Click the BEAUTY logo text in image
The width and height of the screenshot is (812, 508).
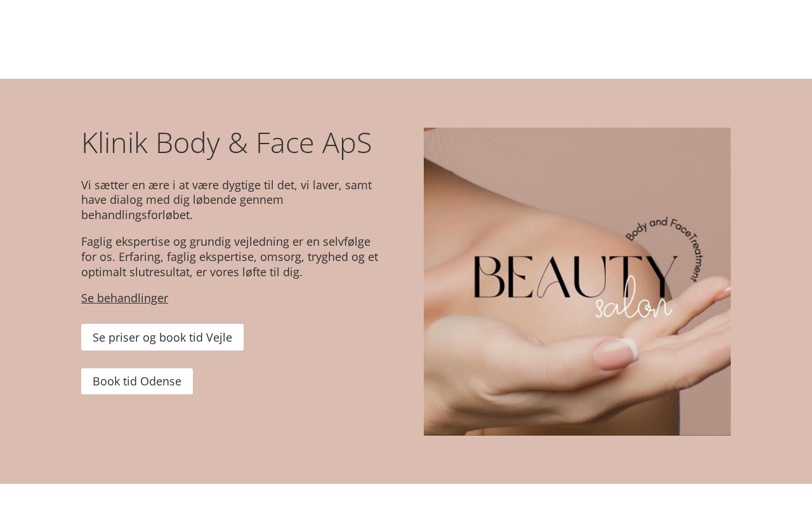click(575, 277)
